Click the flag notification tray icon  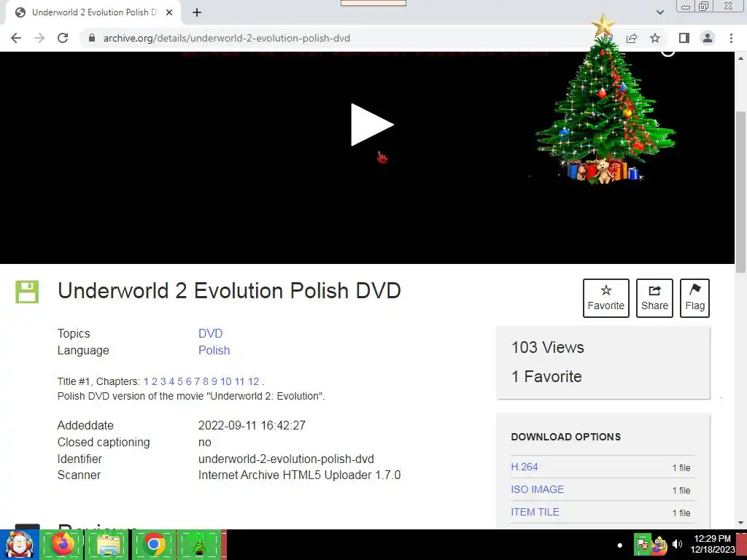coord(642,544)
